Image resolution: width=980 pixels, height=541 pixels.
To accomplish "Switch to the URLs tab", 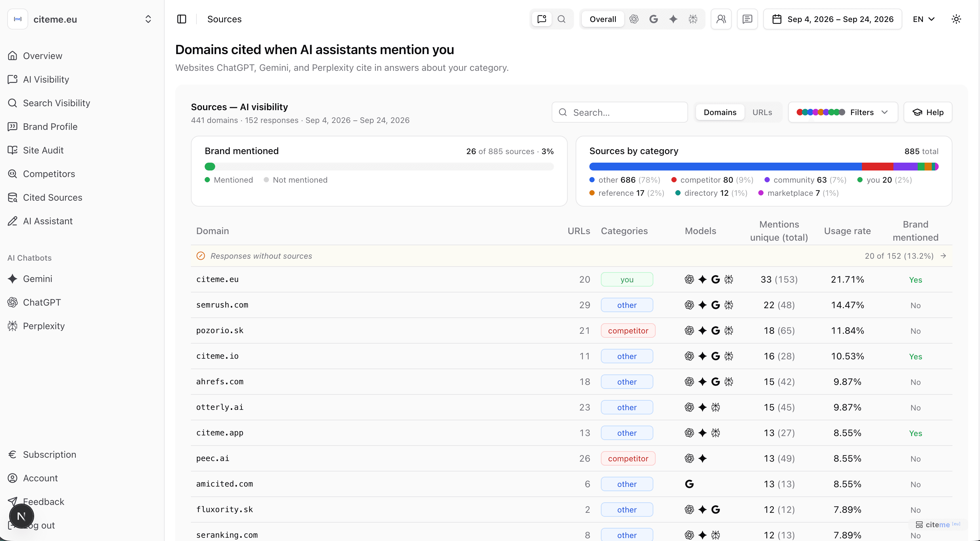I will [762, 112].
